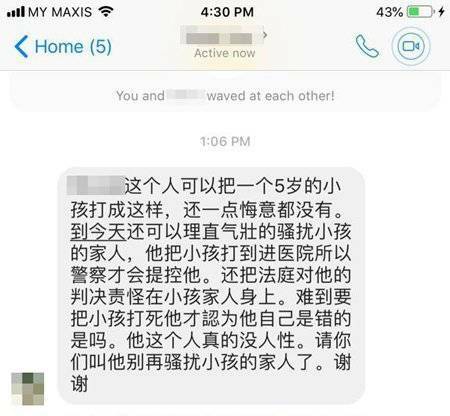Tap the 1:06 PM timestamp
Screen dimensions: 450x416
[x=225, y=141]
